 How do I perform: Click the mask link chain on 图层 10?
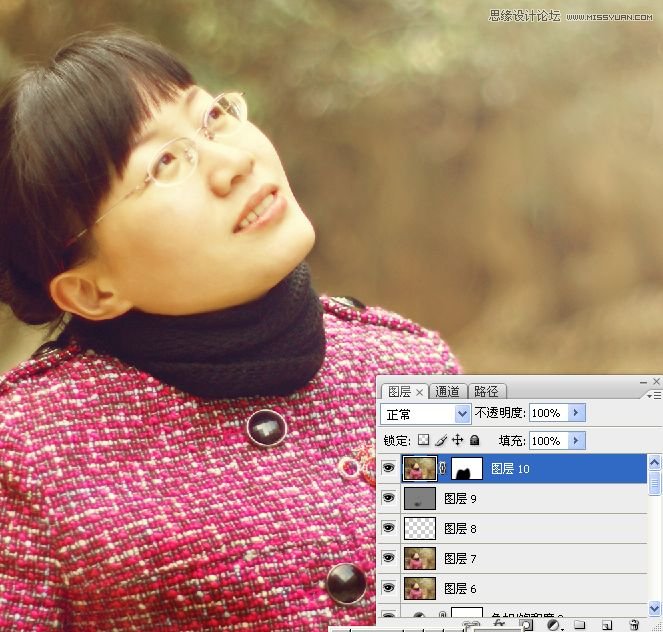pyautogui.click(x=443, y=468)
